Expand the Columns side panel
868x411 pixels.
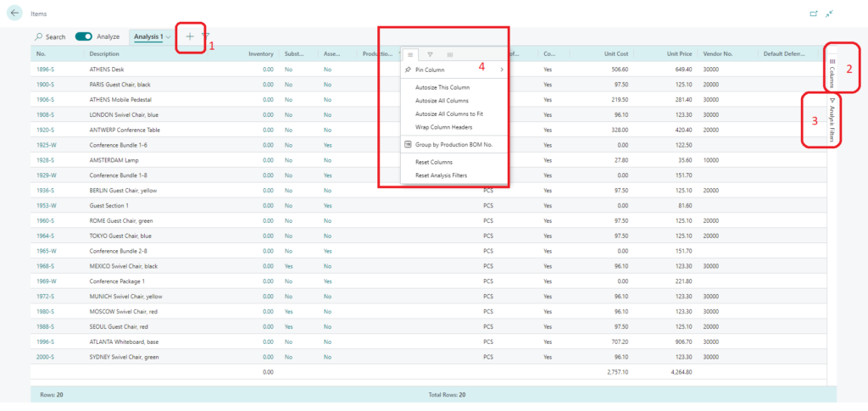click(832, 74)
